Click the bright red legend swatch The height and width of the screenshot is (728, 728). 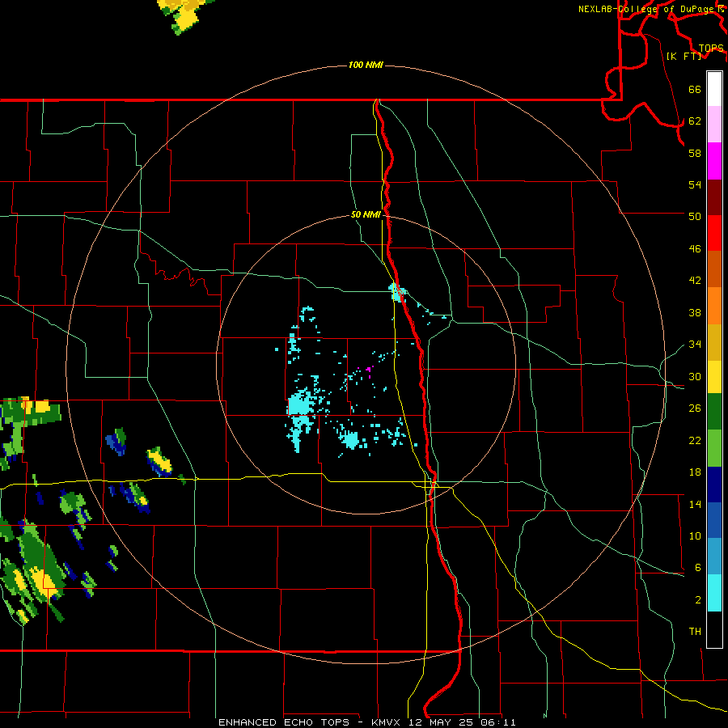[714, 233]
